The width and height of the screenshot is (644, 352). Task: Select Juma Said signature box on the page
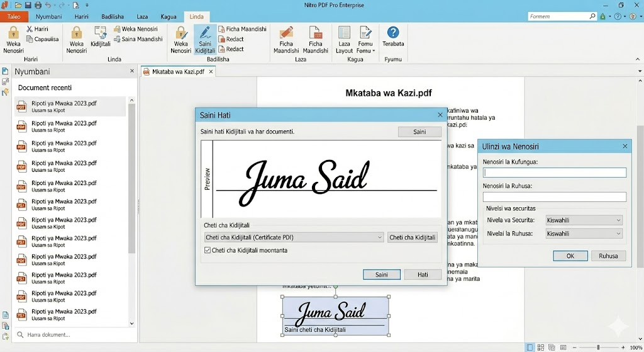click(335, 316)
